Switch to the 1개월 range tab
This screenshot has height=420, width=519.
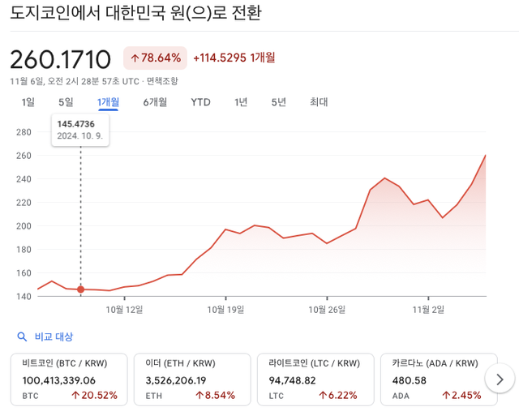(x=108, y=102)
